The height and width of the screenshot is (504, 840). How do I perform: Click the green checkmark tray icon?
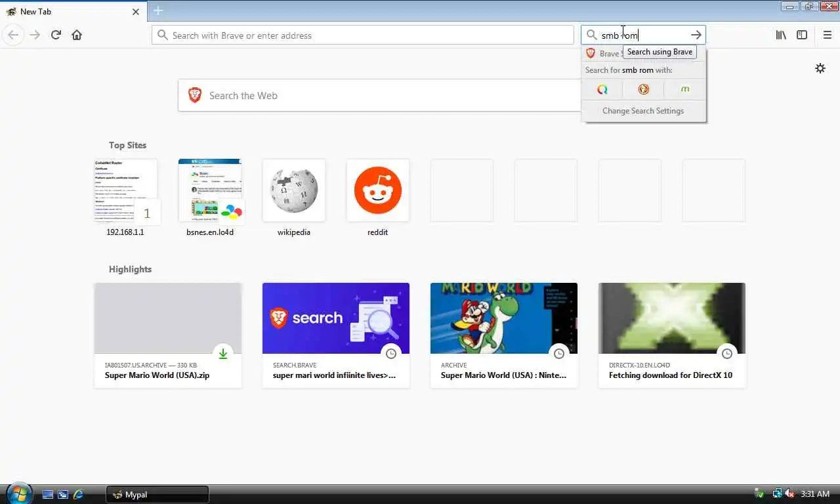[x=759, y=493]
